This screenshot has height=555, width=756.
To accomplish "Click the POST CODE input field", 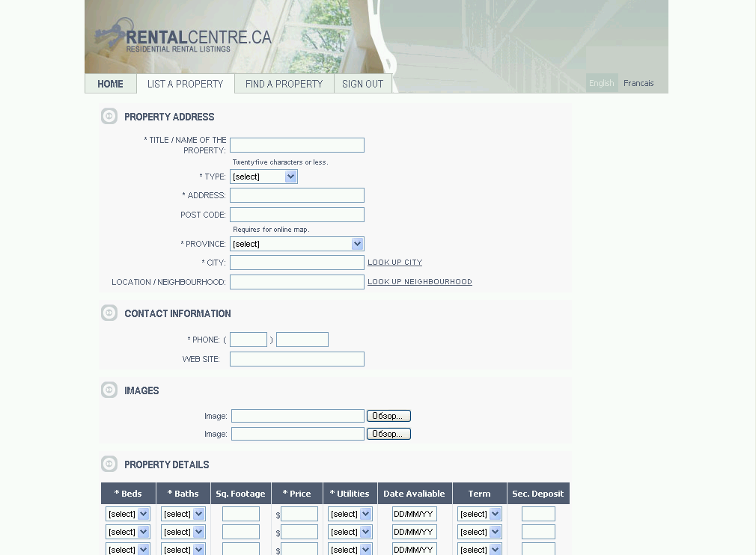I will click(297, 215).
